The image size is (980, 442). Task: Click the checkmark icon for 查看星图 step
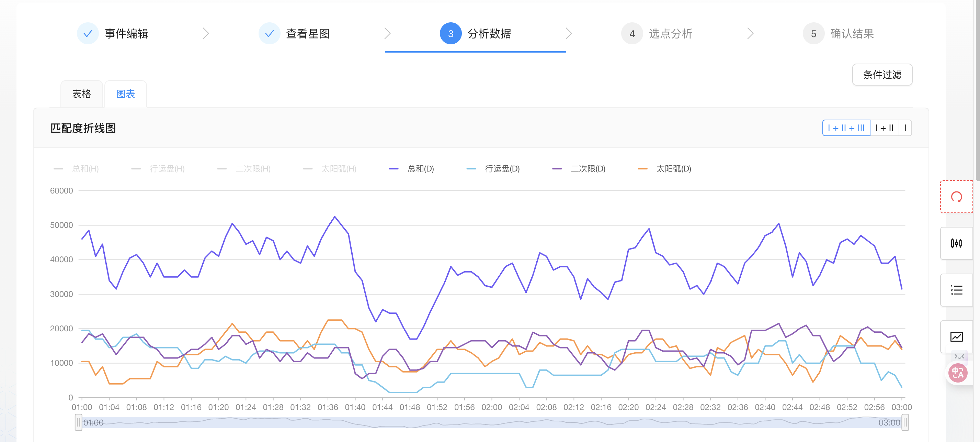[x=269, y=34]
